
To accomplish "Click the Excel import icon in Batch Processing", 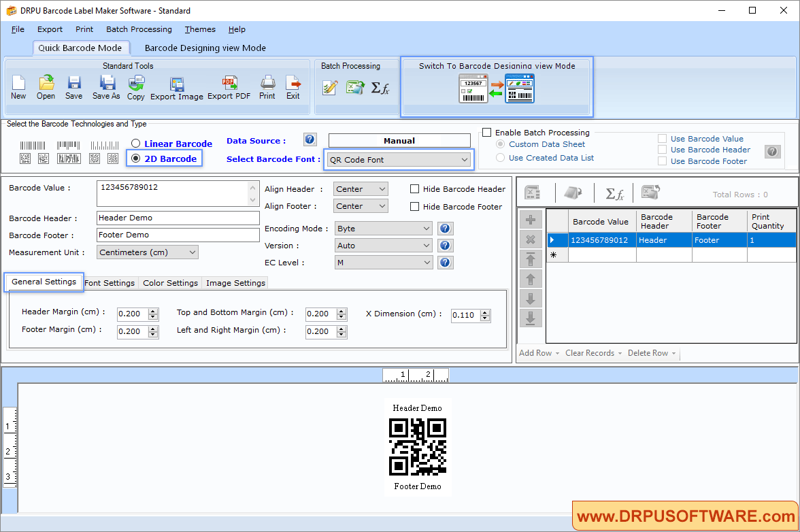I will coord(355,88).
